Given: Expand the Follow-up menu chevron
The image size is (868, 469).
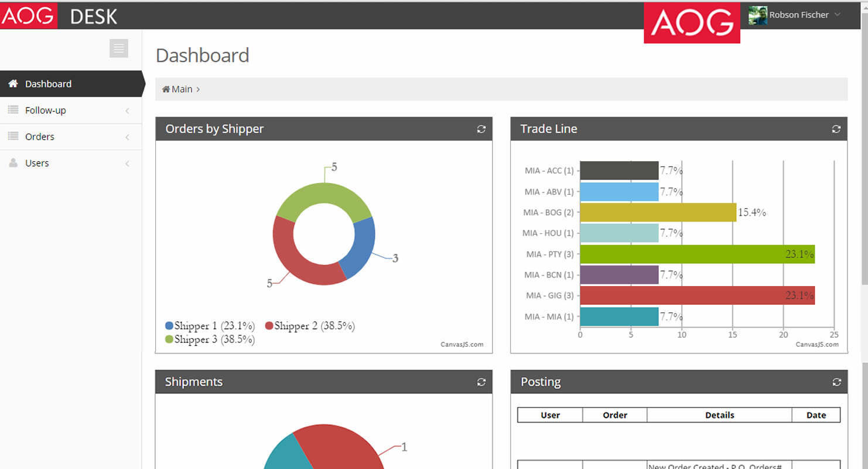Looking at the screenshot, I should click(x=127, y=111).
